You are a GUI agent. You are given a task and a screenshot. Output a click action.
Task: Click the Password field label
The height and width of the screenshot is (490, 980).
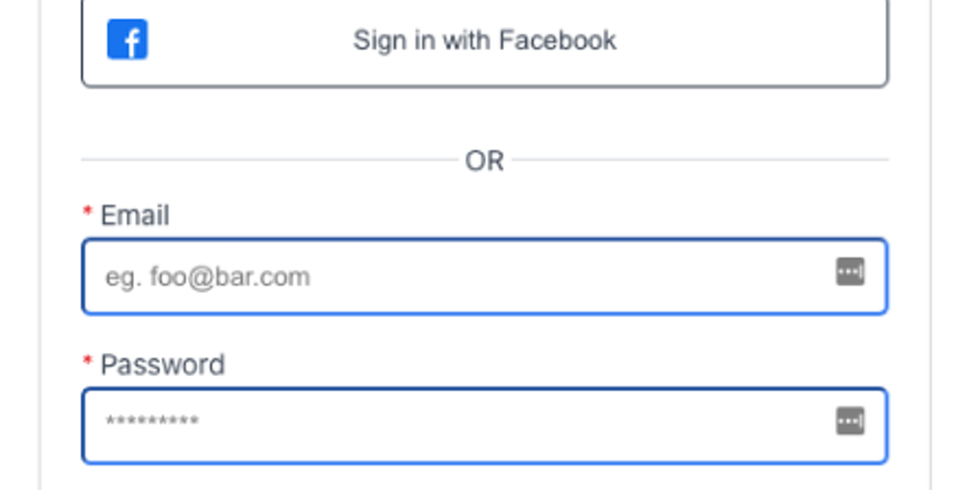163,365
